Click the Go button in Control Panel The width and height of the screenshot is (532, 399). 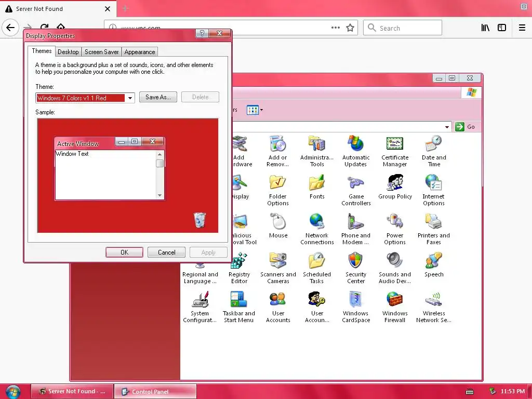[x=465, y=127]
